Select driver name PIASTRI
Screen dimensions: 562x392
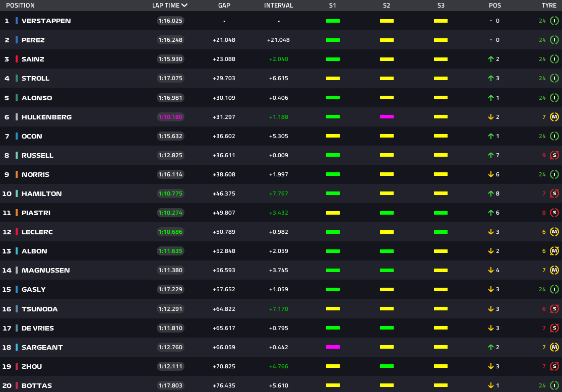click(x=37, y=213)
